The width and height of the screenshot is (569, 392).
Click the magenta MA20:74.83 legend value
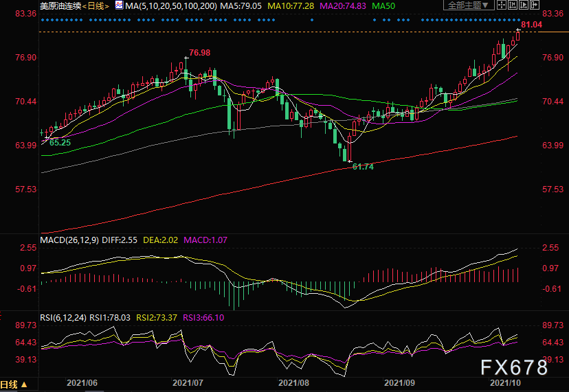pyautogui.click(x=342, y=5)
